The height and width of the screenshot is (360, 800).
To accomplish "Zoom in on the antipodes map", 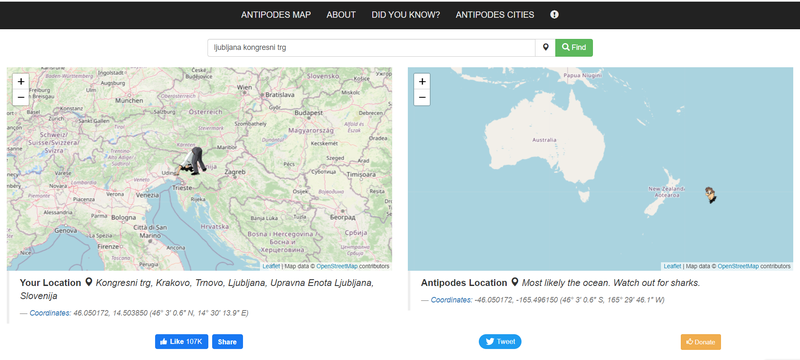I will pyautogui.click(x=422, y=82).
